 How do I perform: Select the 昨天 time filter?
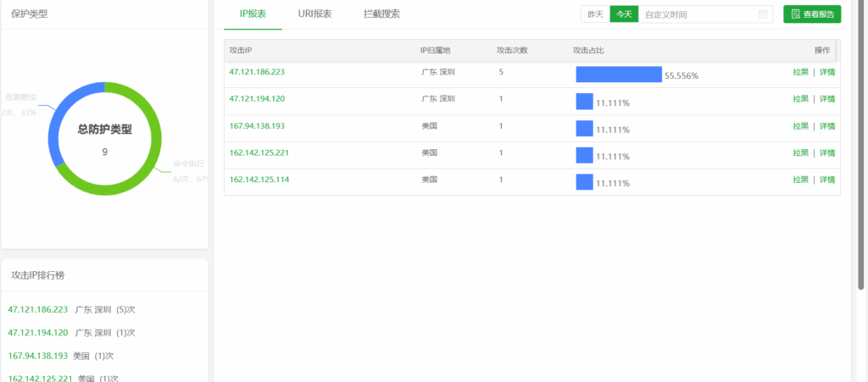[595, 14]
